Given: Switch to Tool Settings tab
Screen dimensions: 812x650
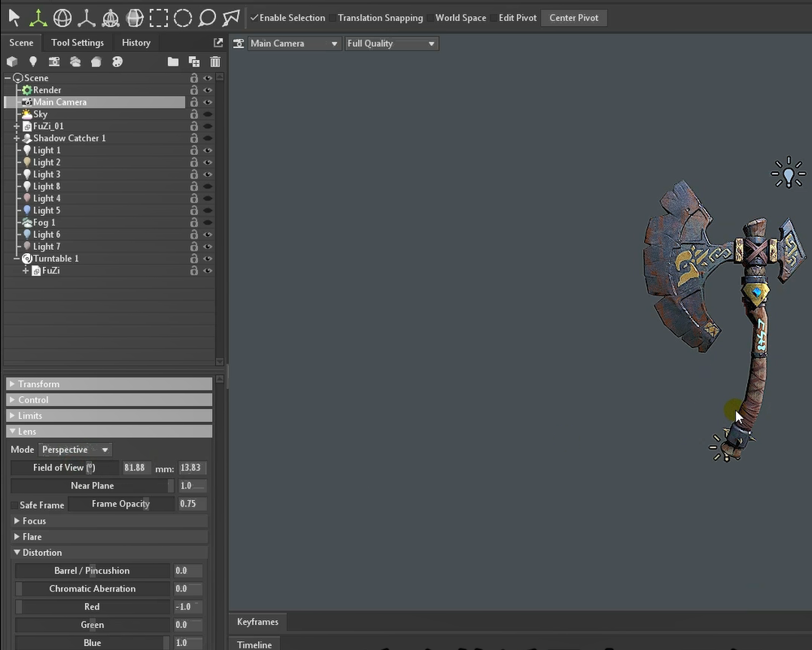Looking at the screenshot, I should (x=77, y=43).
